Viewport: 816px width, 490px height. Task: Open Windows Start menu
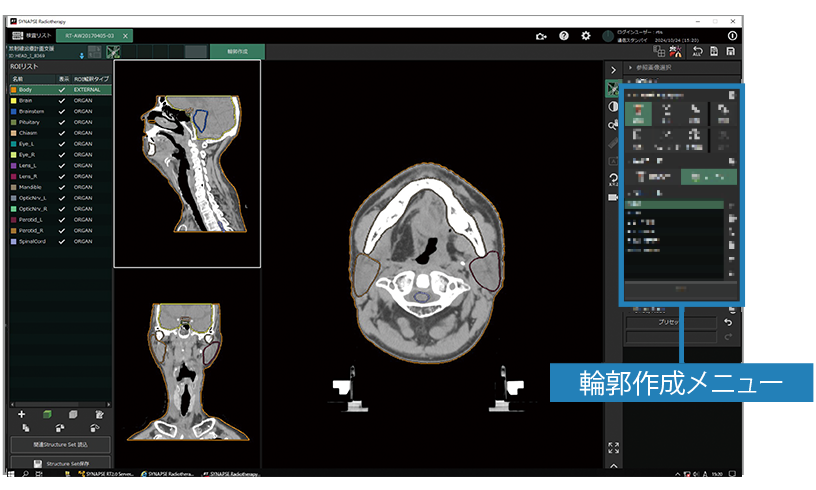10,474
